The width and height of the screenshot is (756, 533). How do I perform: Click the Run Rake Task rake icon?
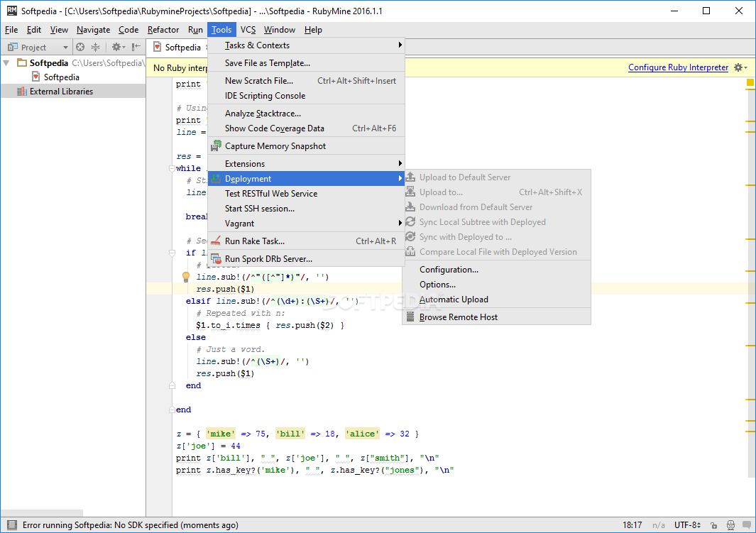tap(216, 241)
